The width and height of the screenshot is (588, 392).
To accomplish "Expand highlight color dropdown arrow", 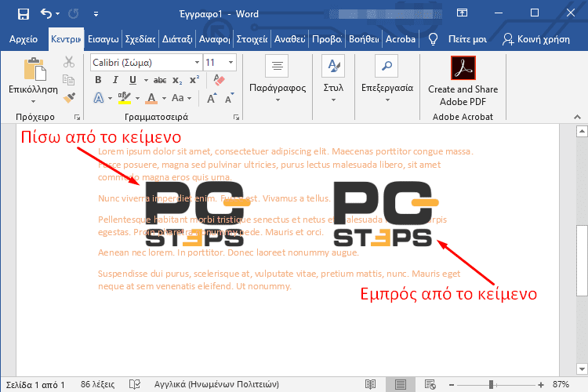I will point(138,99).
